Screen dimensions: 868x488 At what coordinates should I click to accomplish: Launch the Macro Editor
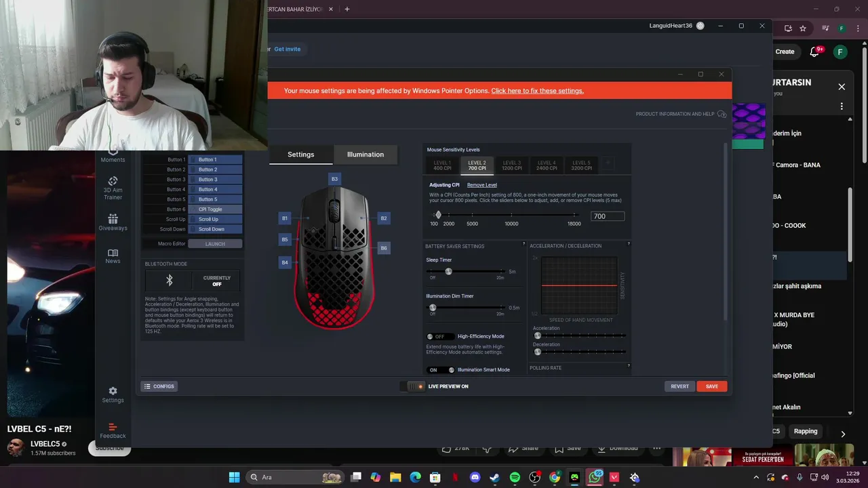[x=215, y=244]
